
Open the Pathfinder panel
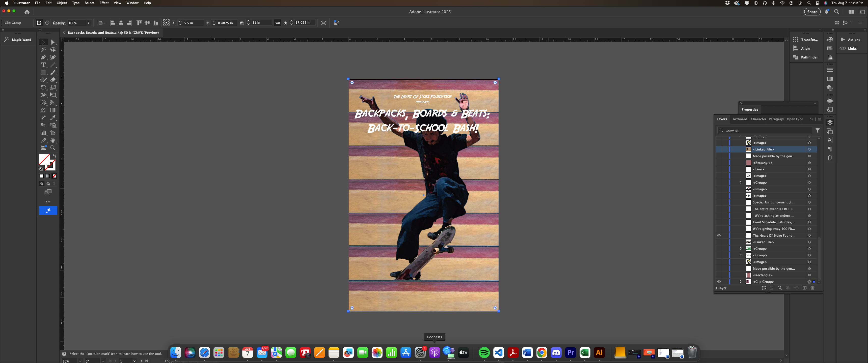(x=805, y=57)
